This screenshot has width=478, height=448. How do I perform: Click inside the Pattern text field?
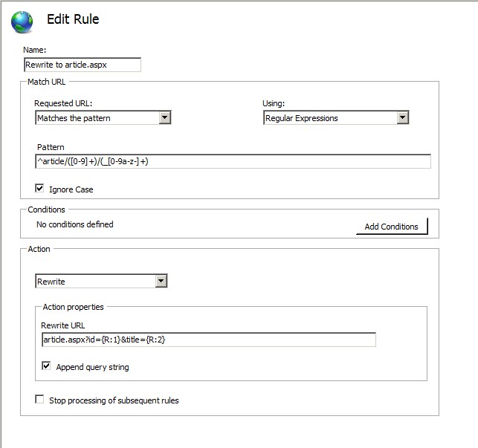pos(233,161)
